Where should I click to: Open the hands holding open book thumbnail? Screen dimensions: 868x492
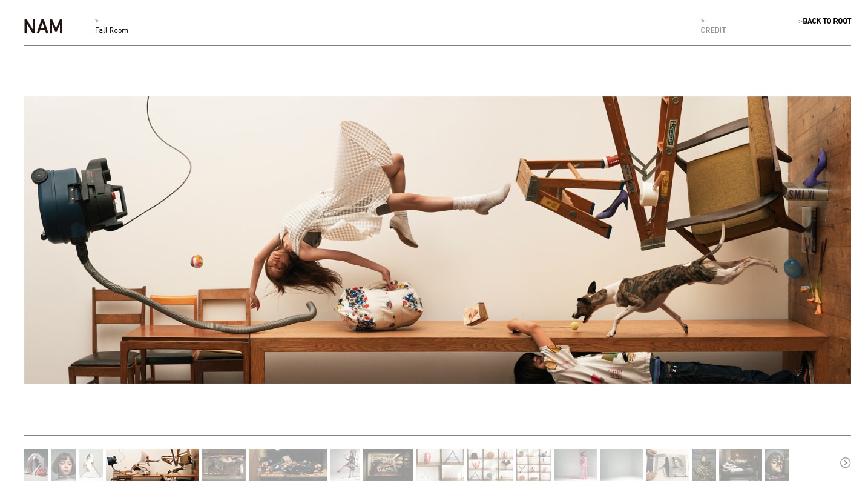click(x=667, y=465)
